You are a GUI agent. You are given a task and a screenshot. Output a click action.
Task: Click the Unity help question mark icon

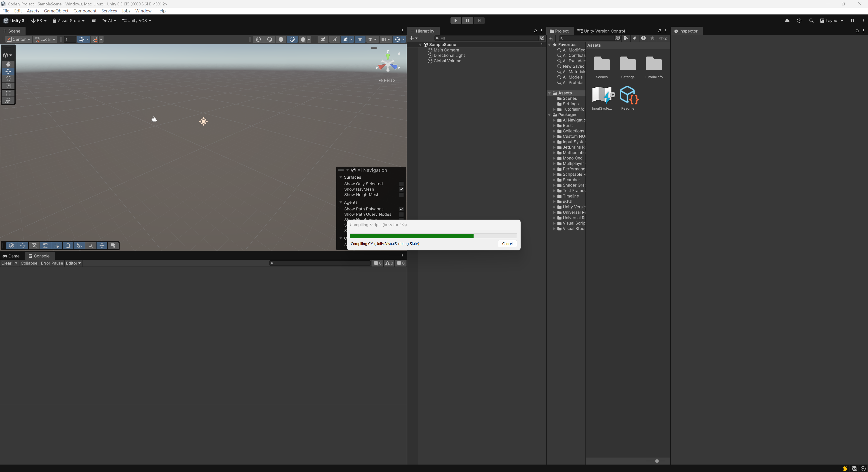point(852,21)
